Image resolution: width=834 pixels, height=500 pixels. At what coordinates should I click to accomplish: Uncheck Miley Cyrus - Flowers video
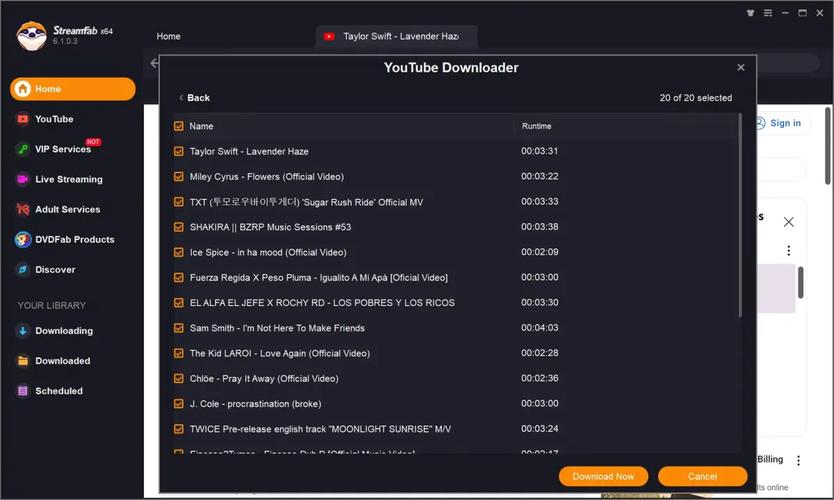[x=179, y=177]
